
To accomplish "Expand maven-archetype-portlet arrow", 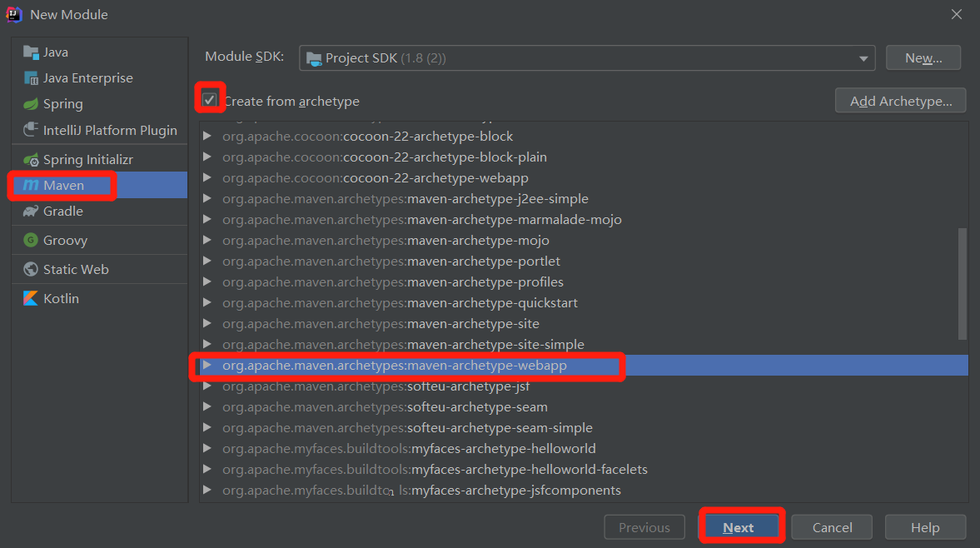I will [x=206, y=262].
